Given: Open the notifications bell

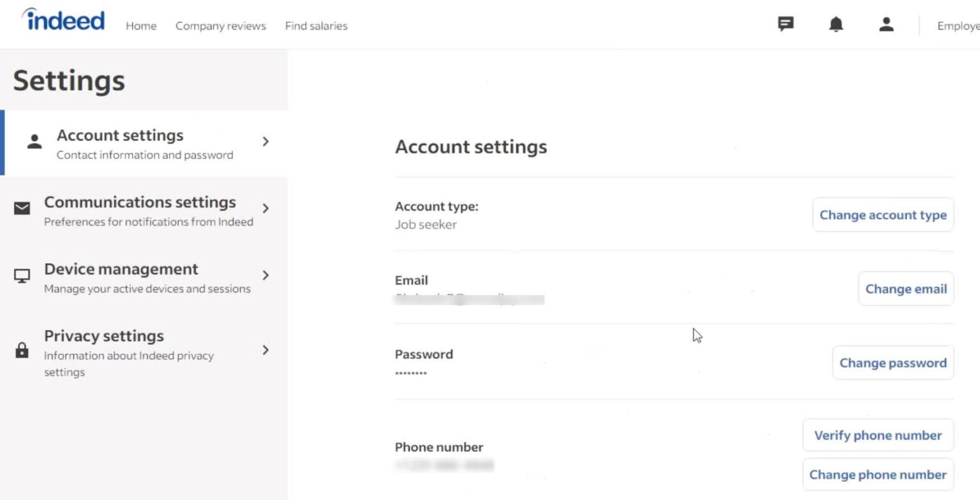Looking at the screenshot, I should point(835,23).
